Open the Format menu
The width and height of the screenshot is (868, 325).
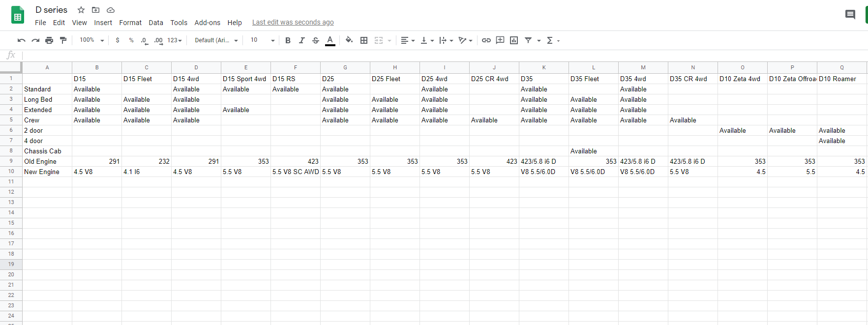click(x=130, y=23)
